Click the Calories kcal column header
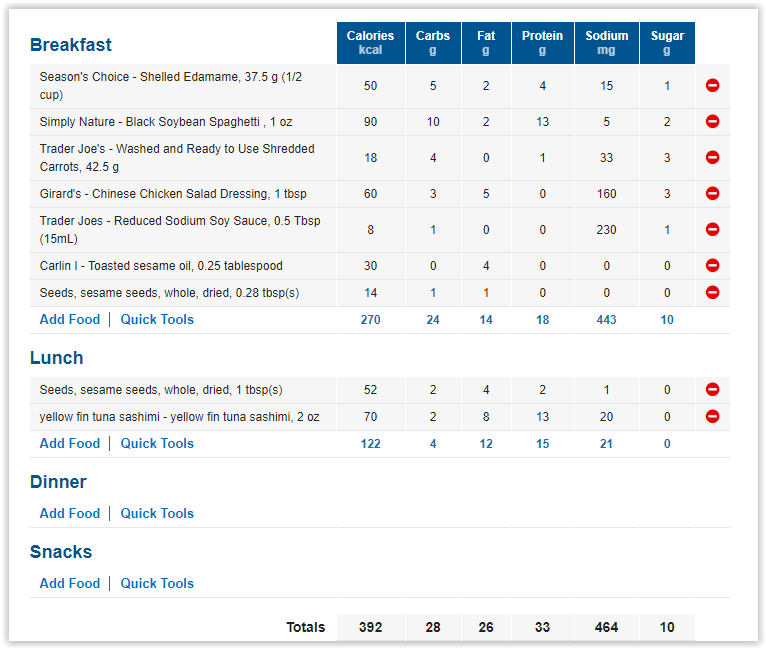The image size is (766, 649). coord(370,43)
